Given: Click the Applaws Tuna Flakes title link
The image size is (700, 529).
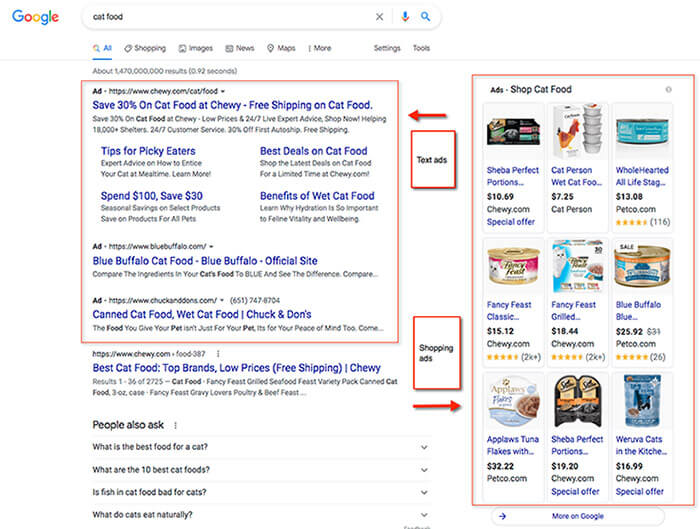Looking at the screenshot, I should point(512,446).
